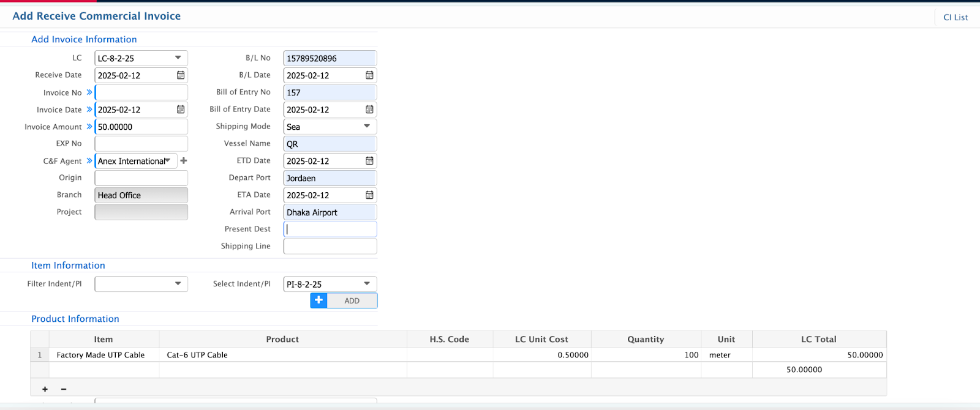Click unit cell meter
This screenshot has height=410, width=980.
[x=726, y=355]
